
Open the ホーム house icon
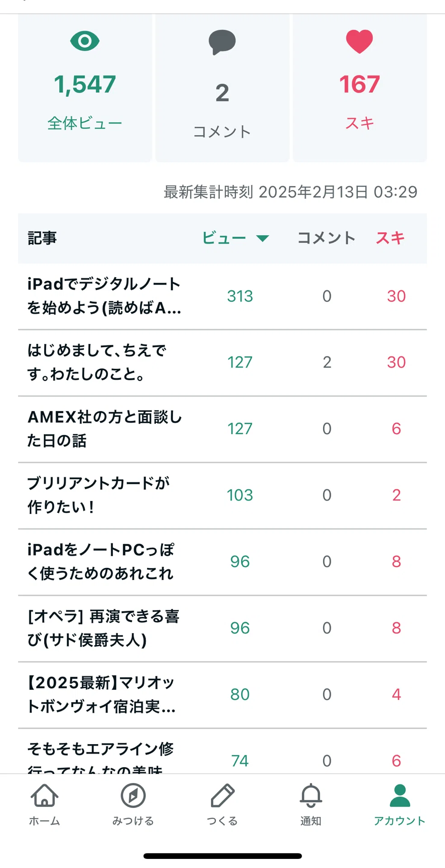(x=44, y=796)
